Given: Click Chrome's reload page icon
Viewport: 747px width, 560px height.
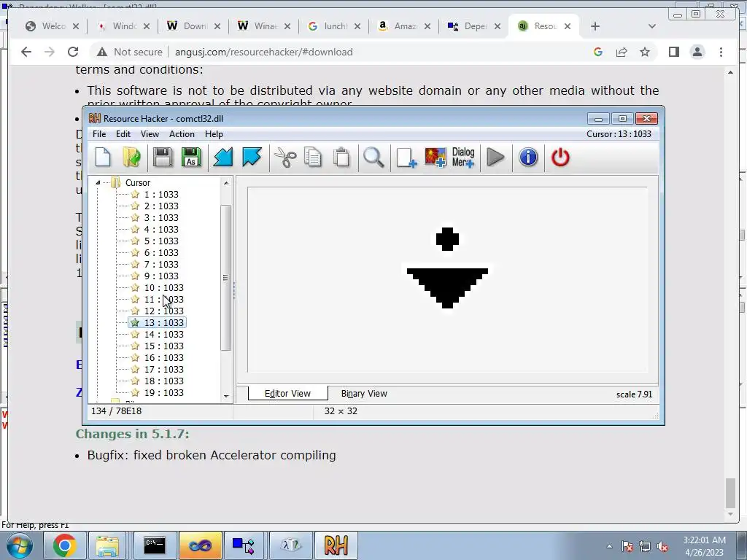Looking at the screenshot, I should [73, 52].
